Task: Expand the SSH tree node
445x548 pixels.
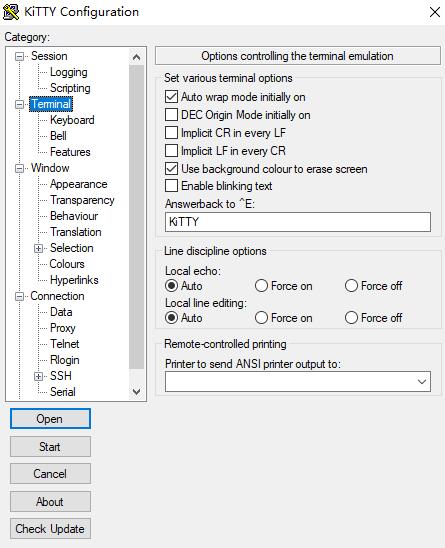Action: 38,376
